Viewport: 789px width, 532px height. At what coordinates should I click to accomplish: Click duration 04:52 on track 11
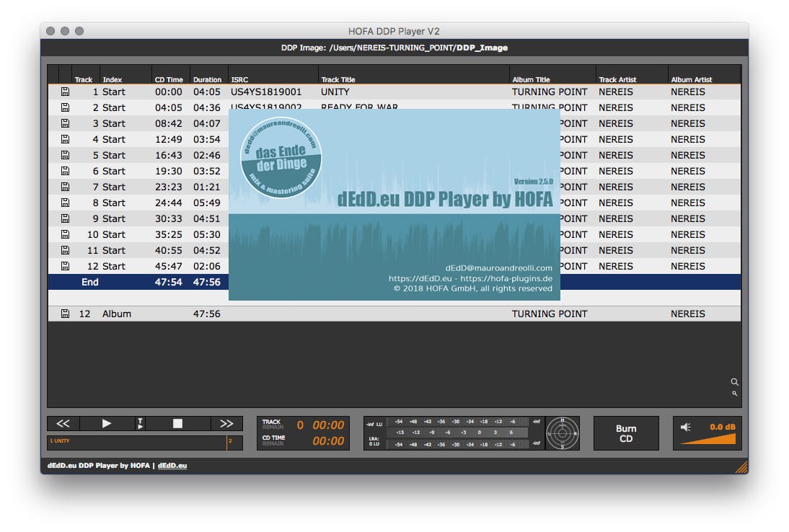click(207, 250)
